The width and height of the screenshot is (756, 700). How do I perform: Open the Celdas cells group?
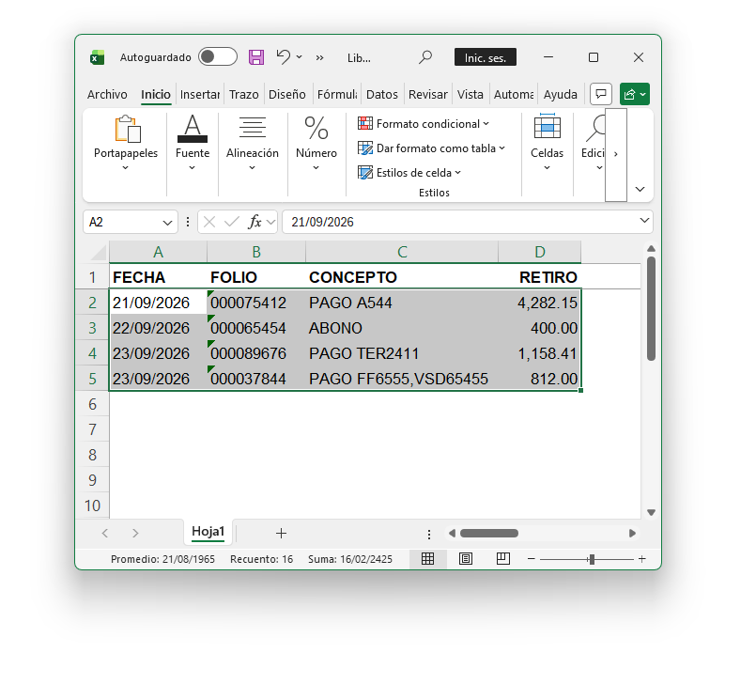click(547, 143)
